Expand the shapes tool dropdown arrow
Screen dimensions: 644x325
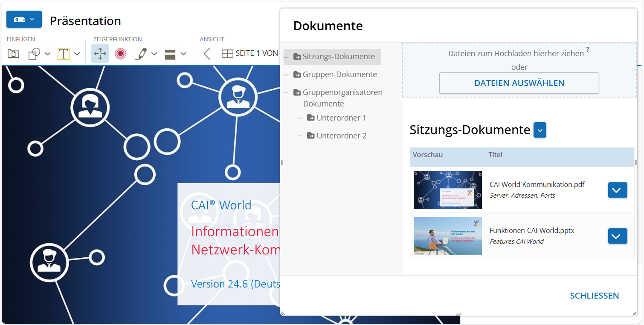[48, 54]
